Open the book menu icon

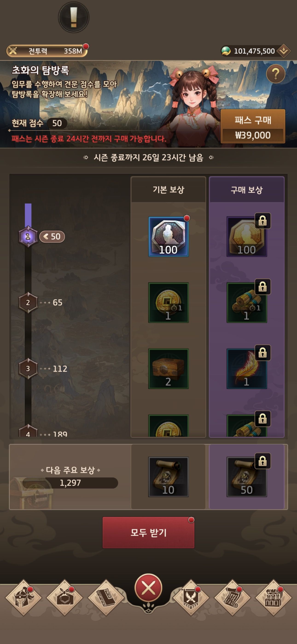pos(106,598)
